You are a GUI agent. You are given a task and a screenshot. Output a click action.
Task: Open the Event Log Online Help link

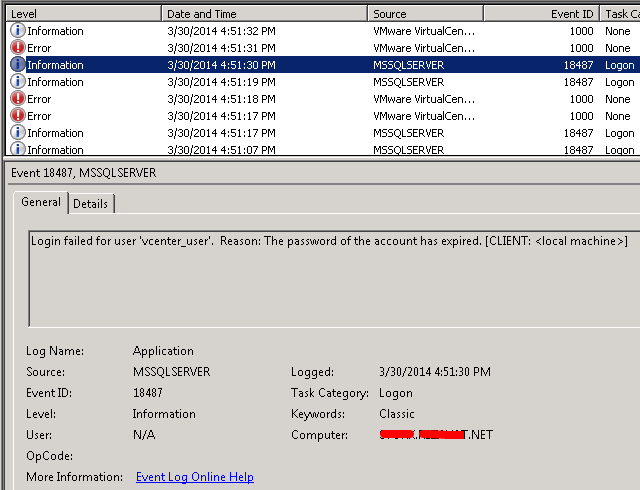click(x=194, y=477)
